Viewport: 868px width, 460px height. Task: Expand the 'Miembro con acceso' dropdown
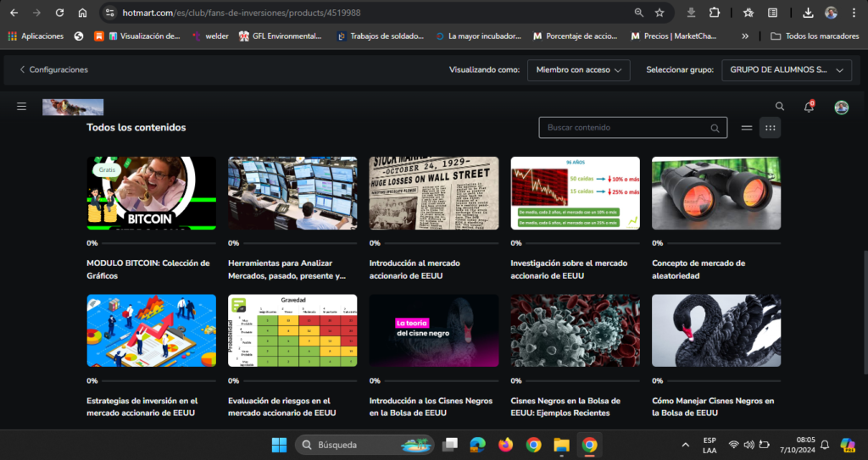click(579, 70)
